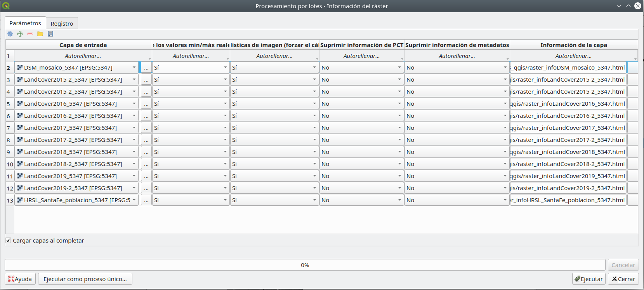Click the browse button for row 7
644x290 pixels.
(x=146, y=128)
